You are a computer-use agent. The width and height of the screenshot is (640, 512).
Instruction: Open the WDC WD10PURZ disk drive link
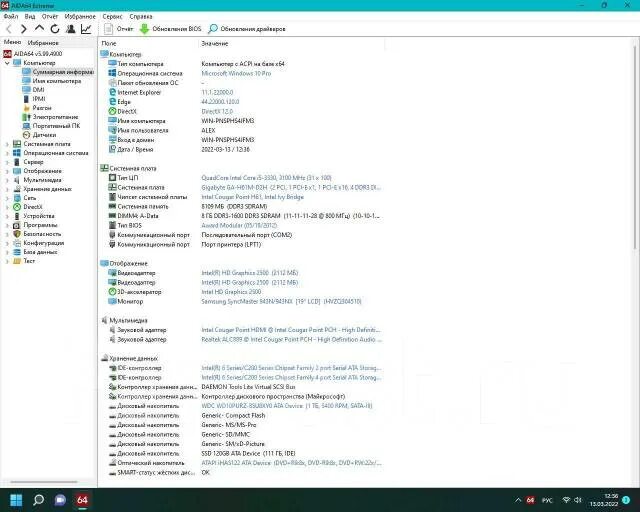[x=287, y=406]
